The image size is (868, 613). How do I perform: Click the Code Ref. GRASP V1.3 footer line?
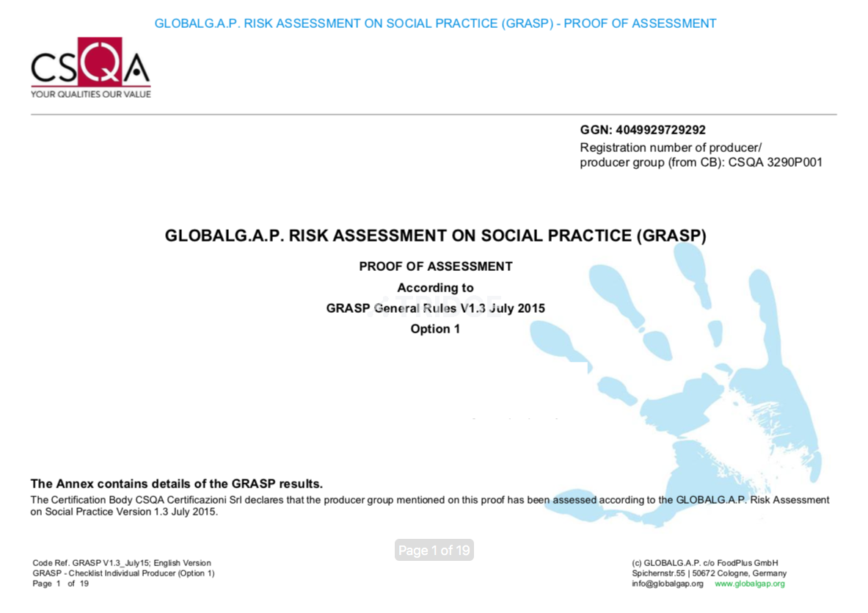(x=122, y=563)
